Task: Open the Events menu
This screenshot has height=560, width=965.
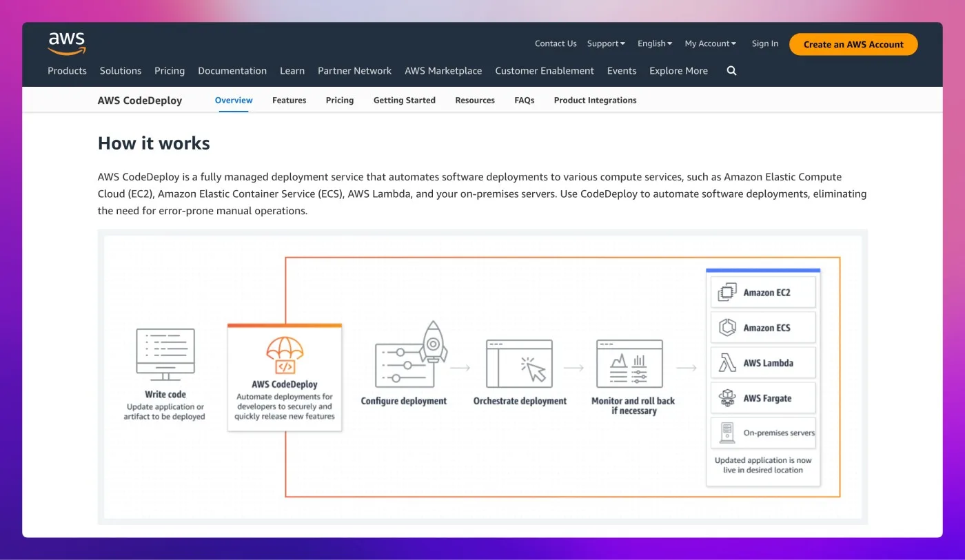Action: tap(622, 71)
